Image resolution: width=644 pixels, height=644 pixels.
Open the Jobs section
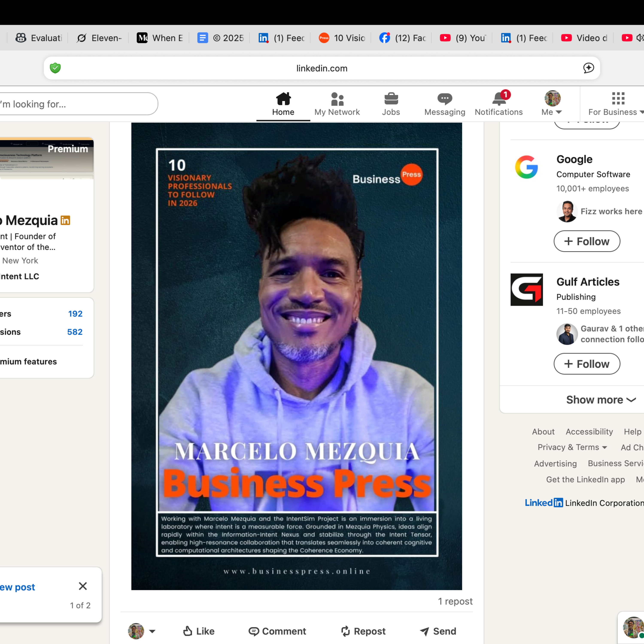pyautogui.click(x=391, y=104)
